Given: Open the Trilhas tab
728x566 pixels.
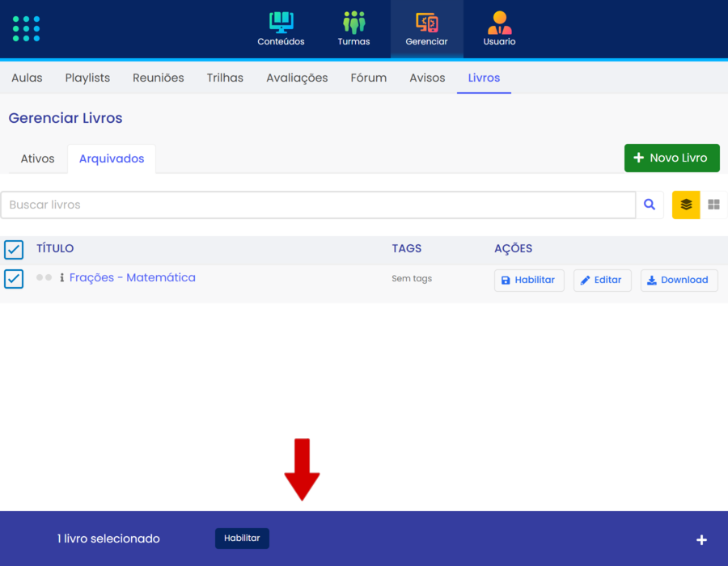Looking at the screenshot, I should click(x=225, y=78).
